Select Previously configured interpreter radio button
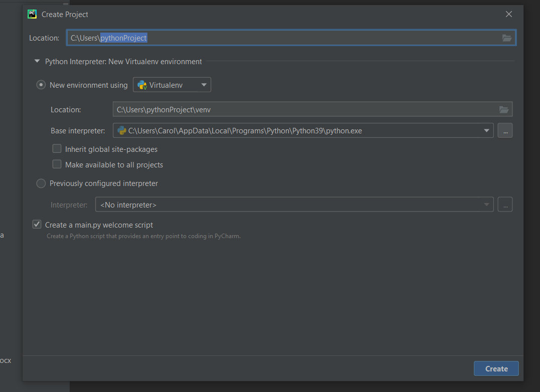 click(x=41, y=183)
